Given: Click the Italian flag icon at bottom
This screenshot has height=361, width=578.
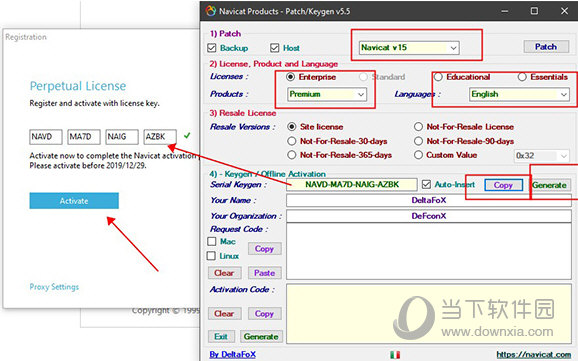Looking at the screenshot, I should tap(395, 355).
